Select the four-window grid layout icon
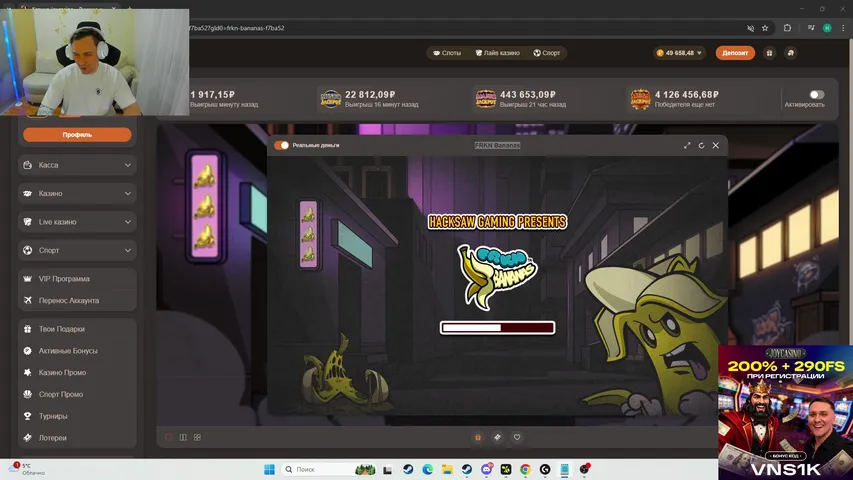 coord(197,437)
